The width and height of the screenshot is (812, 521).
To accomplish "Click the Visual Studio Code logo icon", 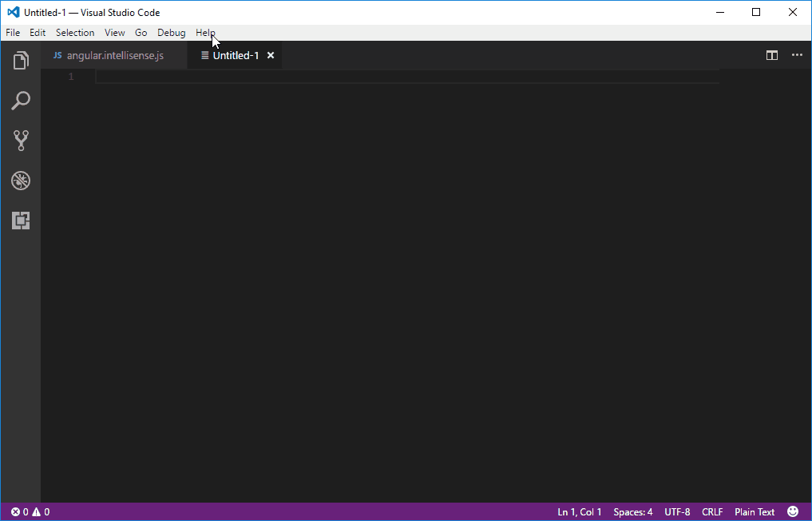I will point(13,13).
